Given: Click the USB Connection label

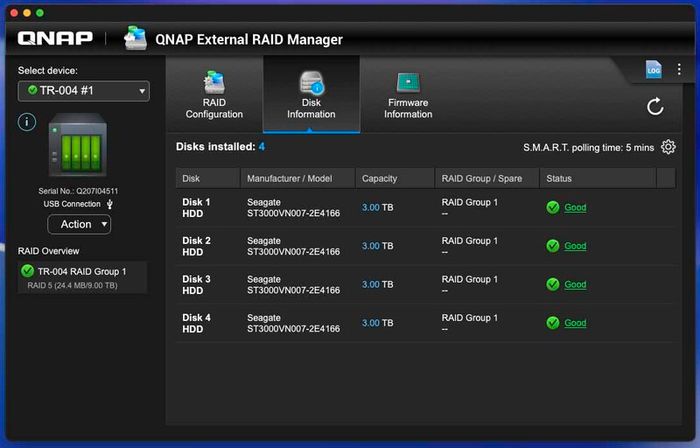Looking at the screenshot, I should click(x=72, y=204).
